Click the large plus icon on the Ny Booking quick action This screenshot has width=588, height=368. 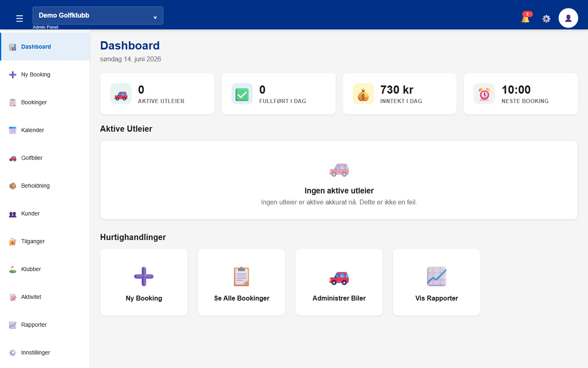pyautogui.click(x=144, y=276)
